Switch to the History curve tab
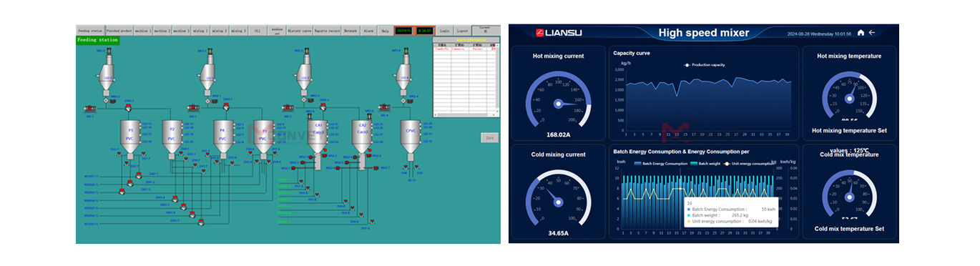This screenshot has width=980, height=266. [x=299, y=31]
